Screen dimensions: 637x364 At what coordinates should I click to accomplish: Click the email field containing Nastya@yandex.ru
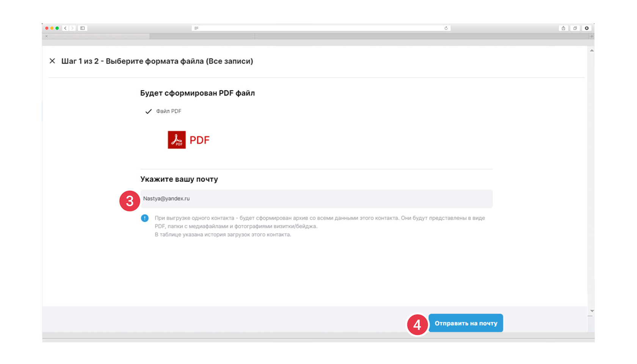tap(316, 199)
